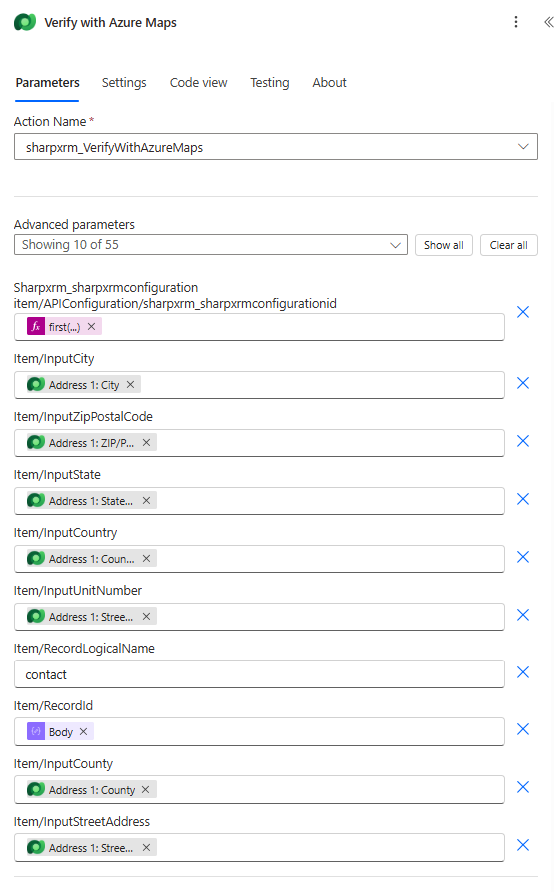This screenshot has width=554, height=892.
Task: Switch to the Parameters tab
Action: [47, 82]
